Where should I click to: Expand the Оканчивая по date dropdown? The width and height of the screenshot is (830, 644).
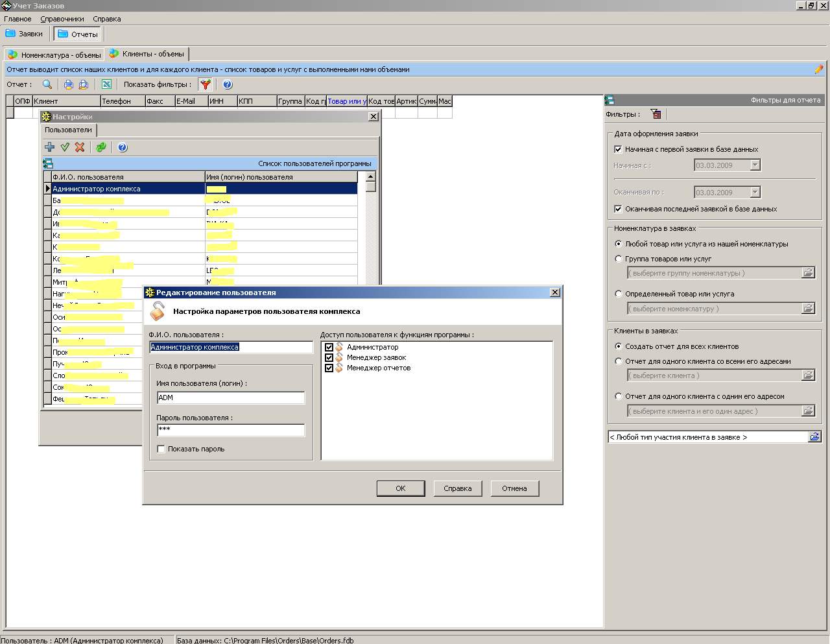tap(755, 193)
